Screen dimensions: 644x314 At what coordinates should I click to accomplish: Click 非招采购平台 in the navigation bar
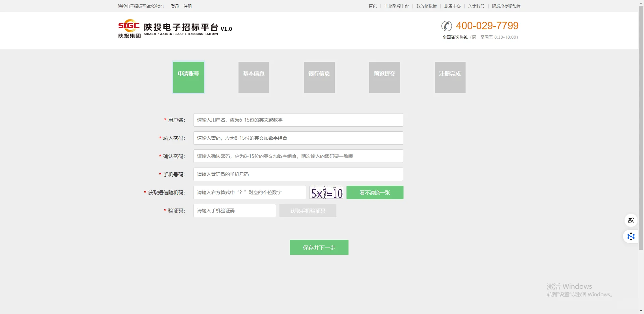pyautogui.click(x=396, y=6)
